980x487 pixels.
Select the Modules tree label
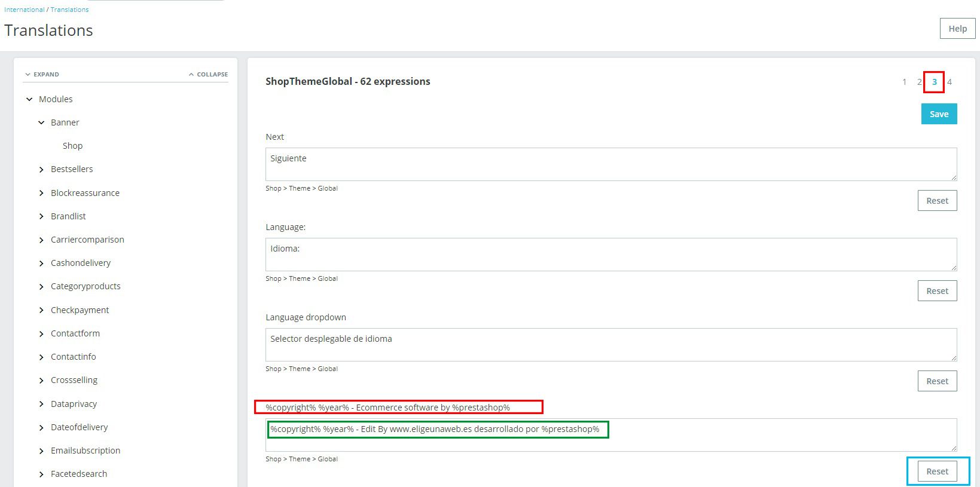pos(56,99)
